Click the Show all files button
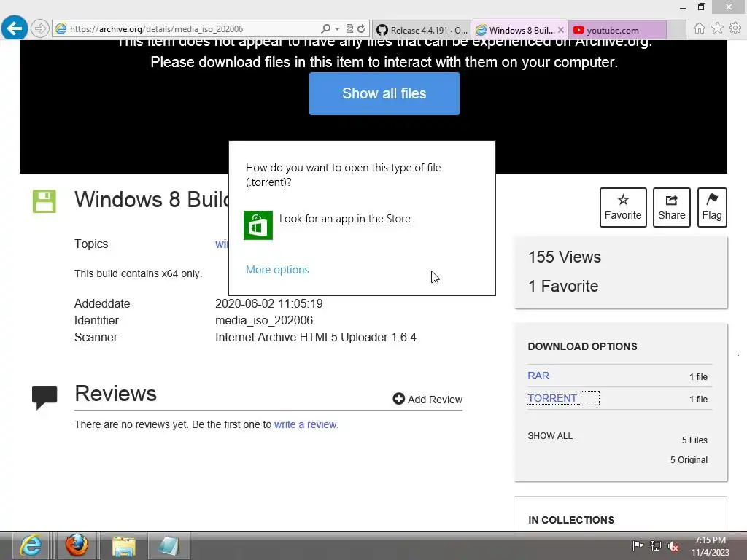The width and height of the screenshot is (747, 560). [x=384, y=93]
